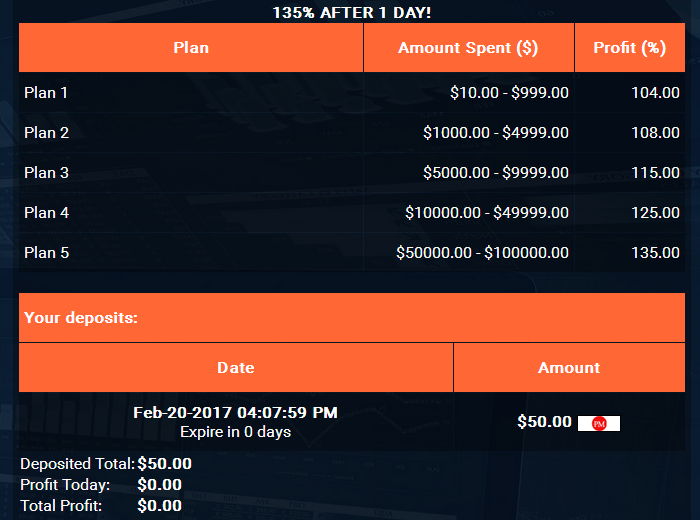Viewport: 700px width, 520px height.
Task: Select the Plan 1 row label
Action: 46,93
